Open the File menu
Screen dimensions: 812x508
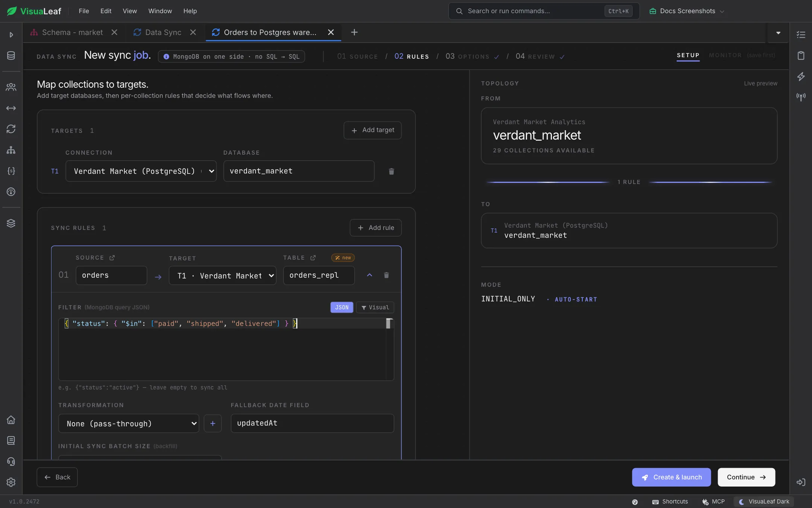pos(84,11)
